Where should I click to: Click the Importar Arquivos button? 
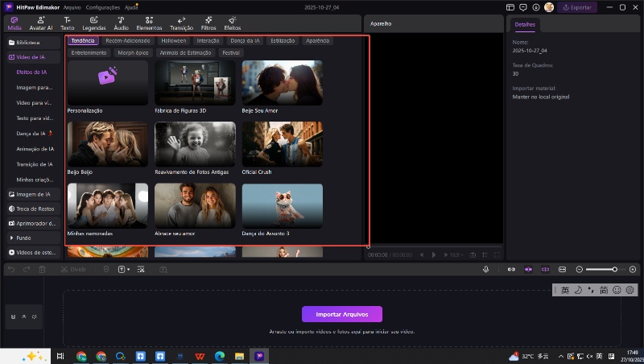coord(341,314)
